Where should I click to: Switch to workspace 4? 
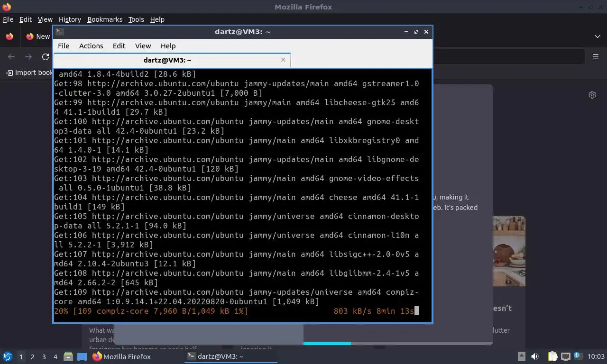55,357
